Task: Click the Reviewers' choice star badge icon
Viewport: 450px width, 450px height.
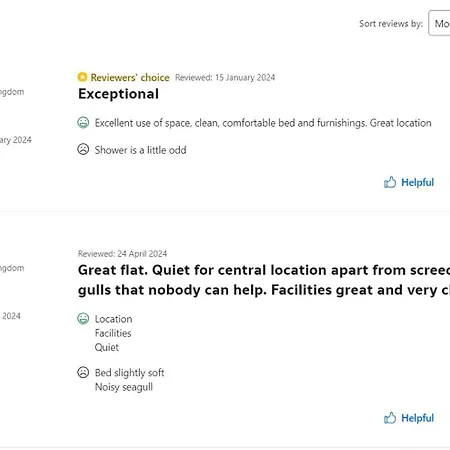Action: pos(82,77)
